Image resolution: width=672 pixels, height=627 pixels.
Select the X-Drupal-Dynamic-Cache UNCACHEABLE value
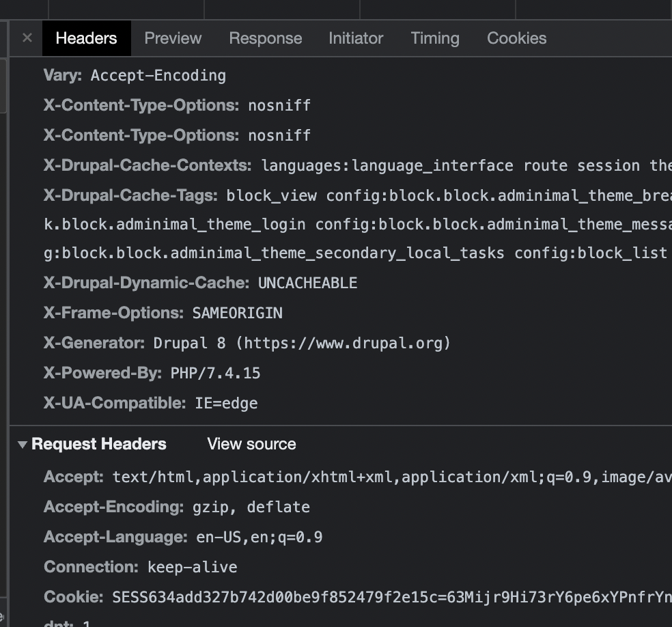point(307,282)
